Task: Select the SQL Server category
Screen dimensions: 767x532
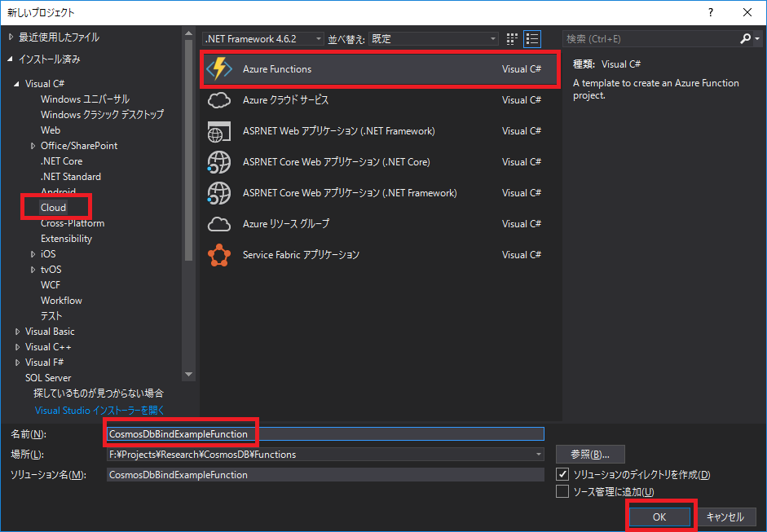Action: pos(48,378)
